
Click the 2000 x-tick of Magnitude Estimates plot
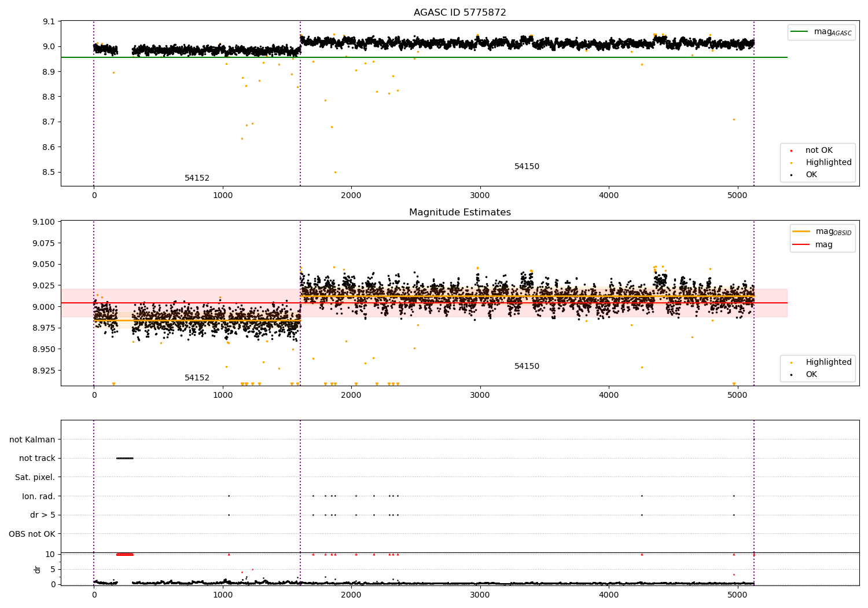click(351, 395)
